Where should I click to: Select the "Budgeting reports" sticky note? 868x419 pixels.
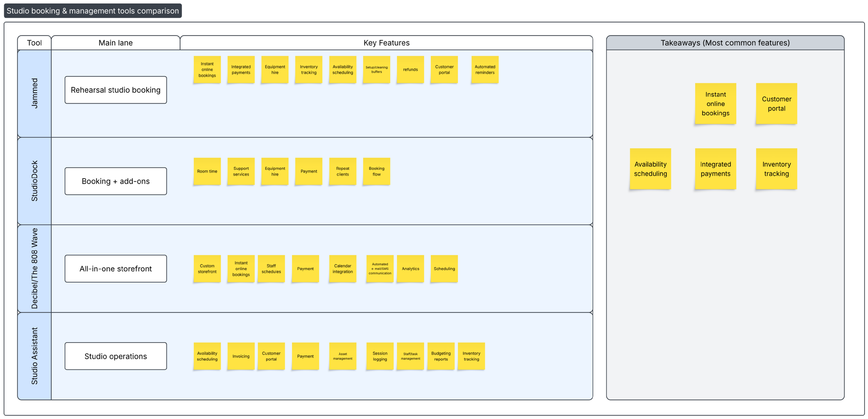pyautogui.click(x=441, y=356)
